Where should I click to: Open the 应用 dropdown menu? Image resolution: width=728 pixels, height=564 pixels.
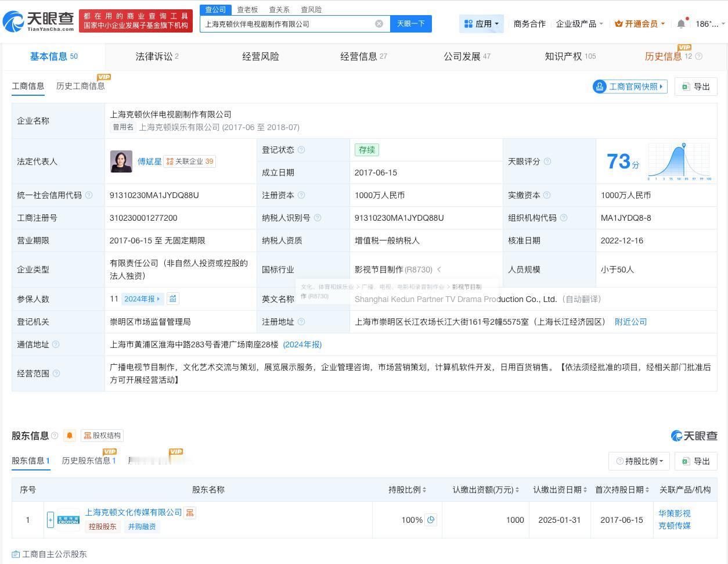(x=481, y=24)
